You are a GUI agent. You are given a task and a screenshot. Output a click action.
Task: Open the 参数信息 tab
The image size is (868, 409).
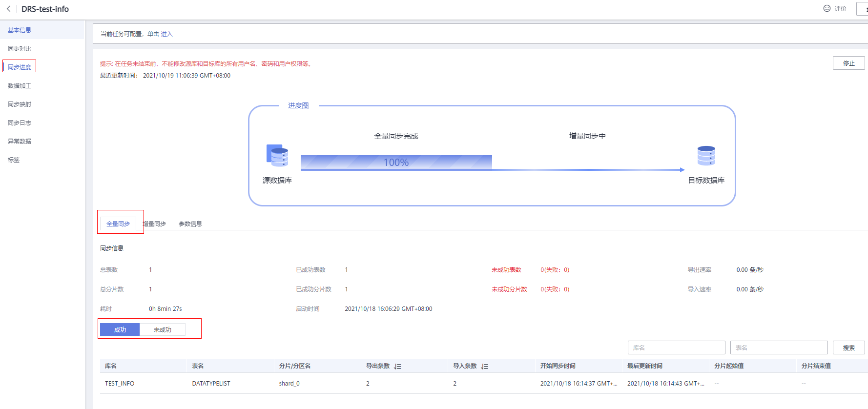click(x=190, y=224)
